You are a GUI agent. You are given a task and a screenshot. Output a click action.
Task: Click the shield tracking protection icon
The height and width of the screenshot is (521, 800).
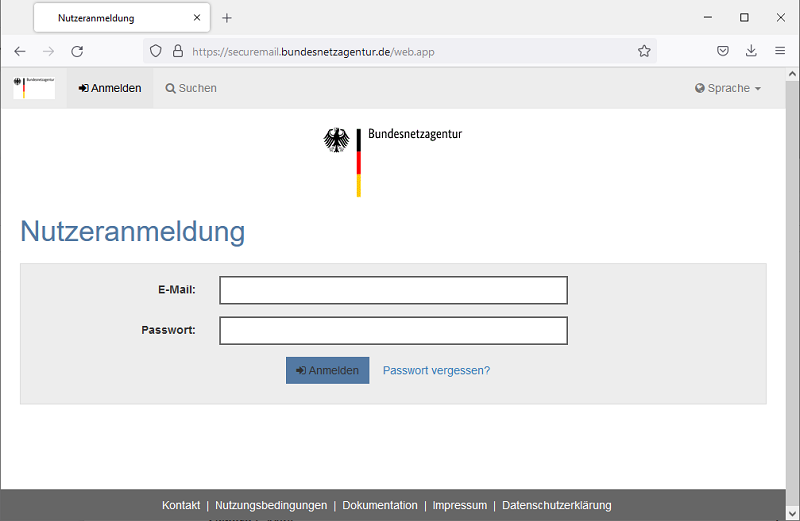(155, 51)
